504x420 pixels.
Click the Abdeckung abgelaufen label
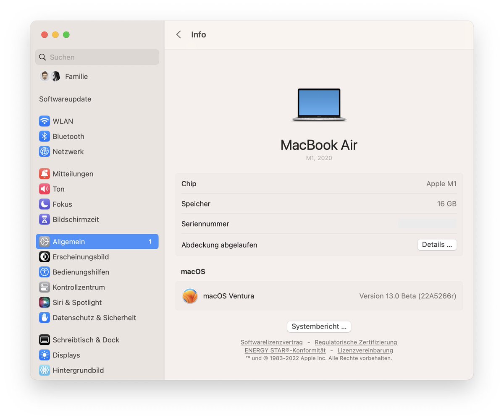point(219,245)
